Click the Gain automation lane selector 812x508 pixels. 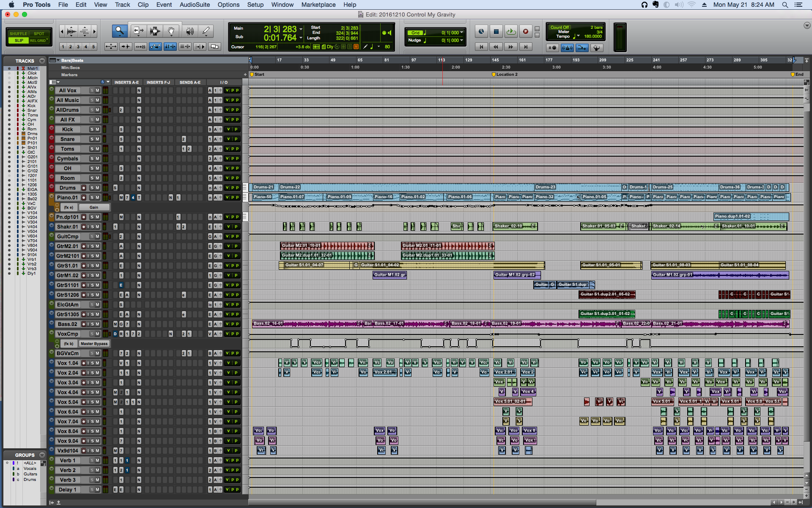click(94, 207)
